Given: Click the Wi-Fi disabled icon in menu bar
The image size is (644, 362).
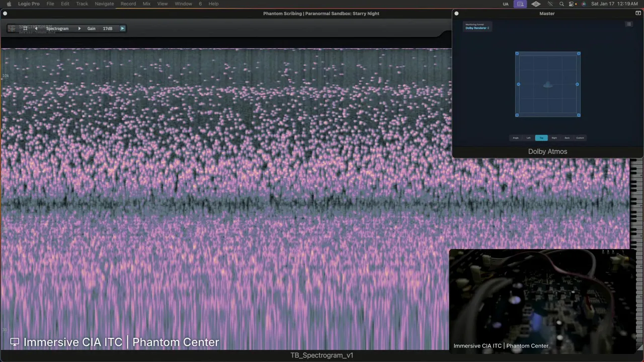Looking at the screenshot, I should point(550,4).
